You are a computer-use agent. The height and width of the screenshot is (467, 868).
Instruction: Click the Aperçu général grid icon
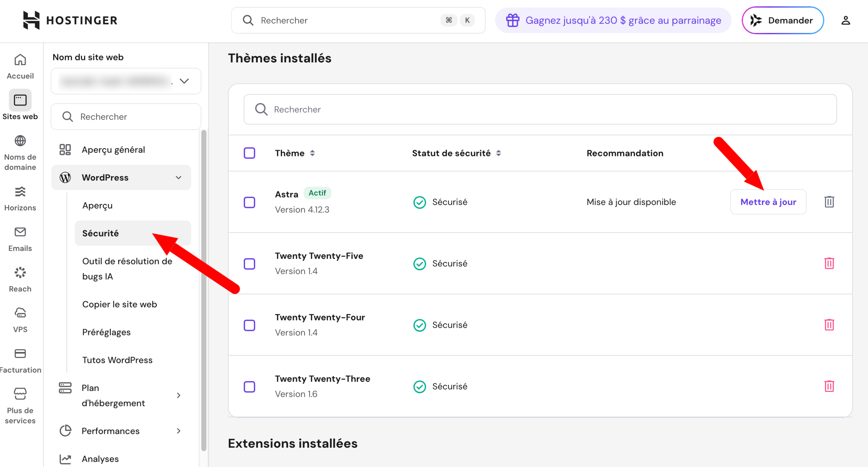(x=65, y=150)
